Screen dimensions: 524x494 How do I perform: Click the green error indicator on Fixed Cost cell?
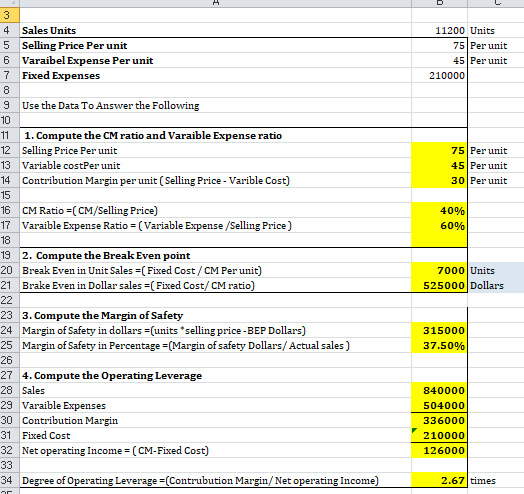(414, 430)
